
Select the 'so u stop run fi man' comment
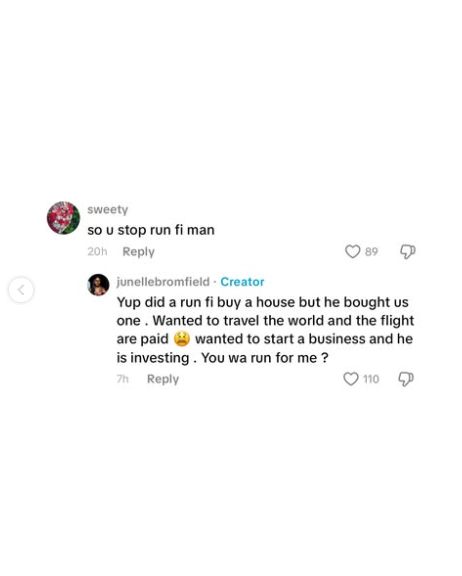tap(151, 230)
